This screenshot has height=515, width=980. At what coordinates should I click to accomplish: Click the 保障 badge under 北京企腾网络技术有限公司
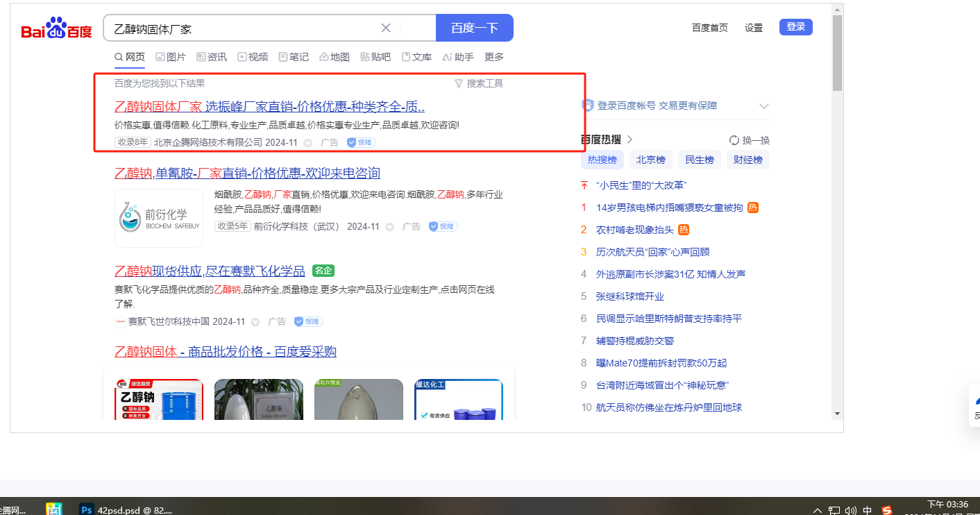pyautogui.click(x=361, y=142)
